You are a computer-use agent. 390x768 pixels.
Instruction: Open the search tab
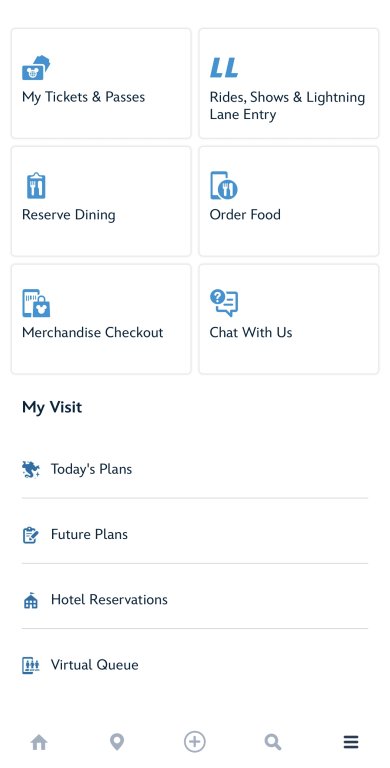pos(273,743)
